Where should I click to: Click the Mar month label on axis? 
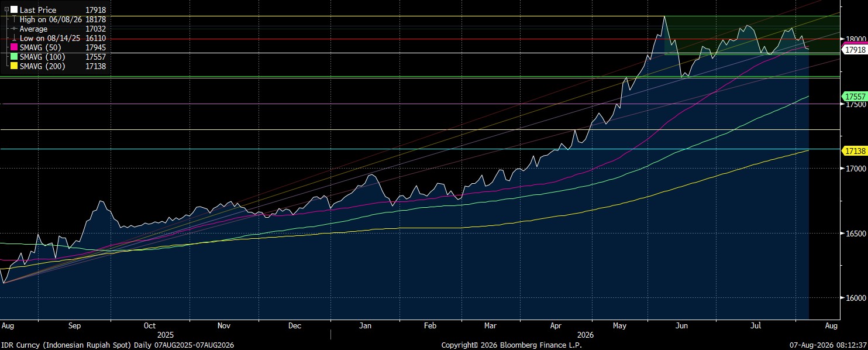[491, 325]
